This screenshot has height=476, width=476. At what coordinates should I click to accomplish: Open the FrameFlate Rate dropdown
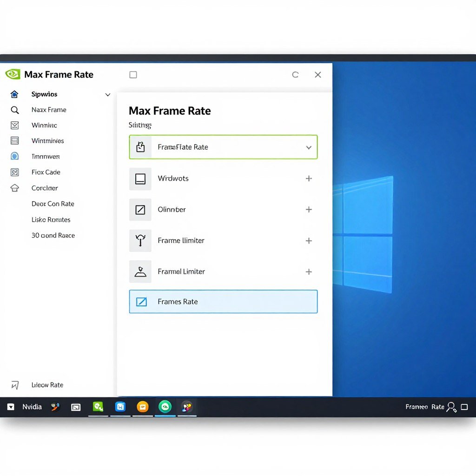[308, 146]
